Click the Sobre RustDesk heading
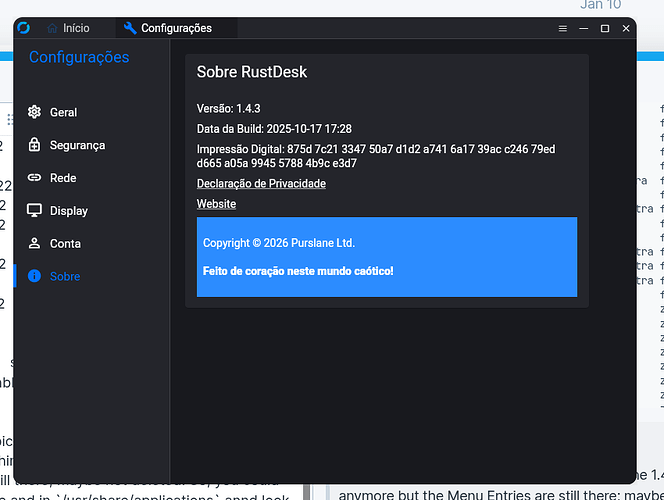This screenshot has width=664, height=500. coord(251,72)
